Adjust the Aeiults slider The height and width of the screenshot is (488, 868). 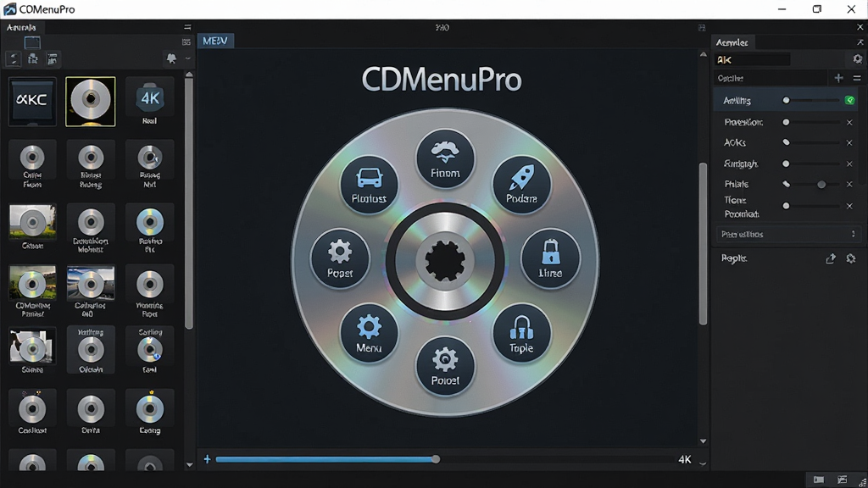pos(813,100)
